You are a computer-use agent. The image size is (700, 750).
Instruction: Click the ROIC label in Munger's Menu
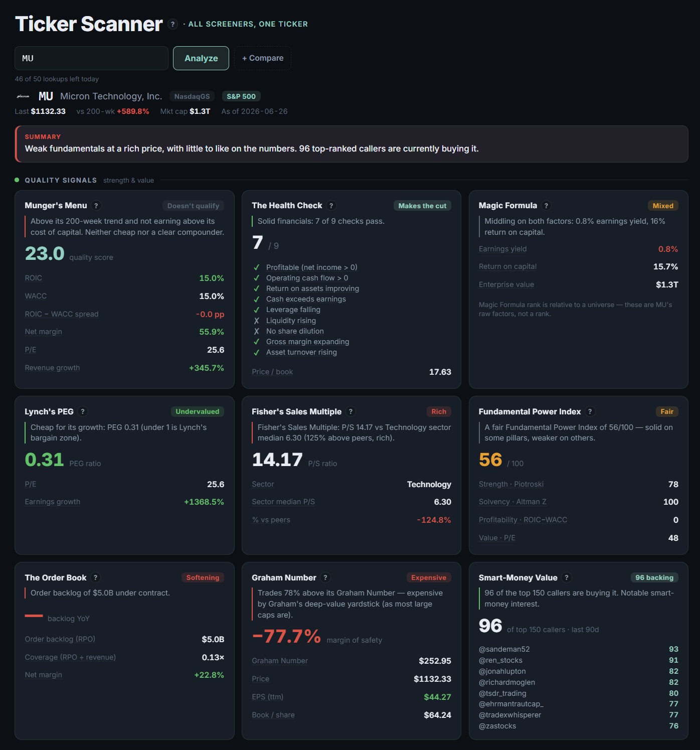(34, 278)
